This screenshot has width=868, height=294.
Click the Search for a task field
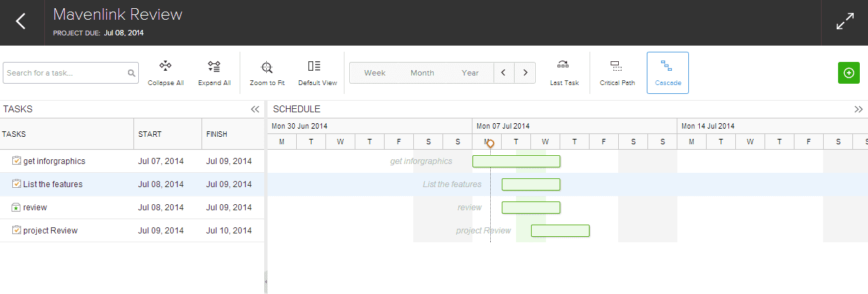point(65,73)
